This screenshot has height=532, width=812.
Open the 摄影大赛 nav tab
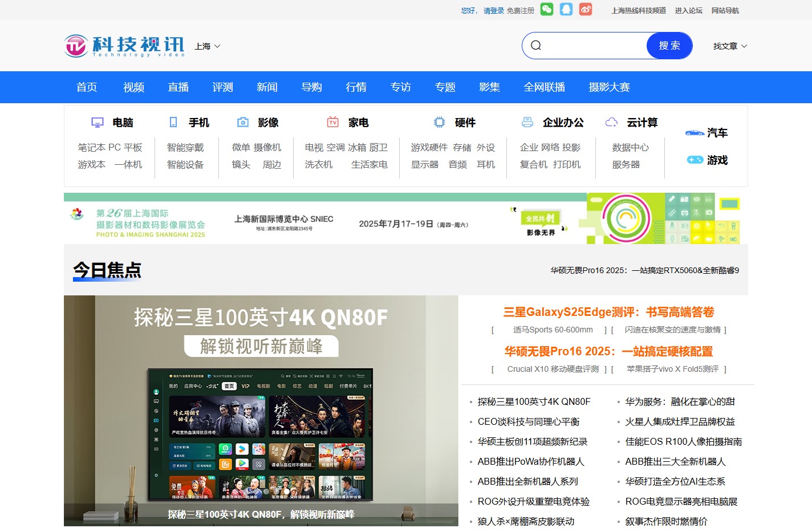(610, 87)
